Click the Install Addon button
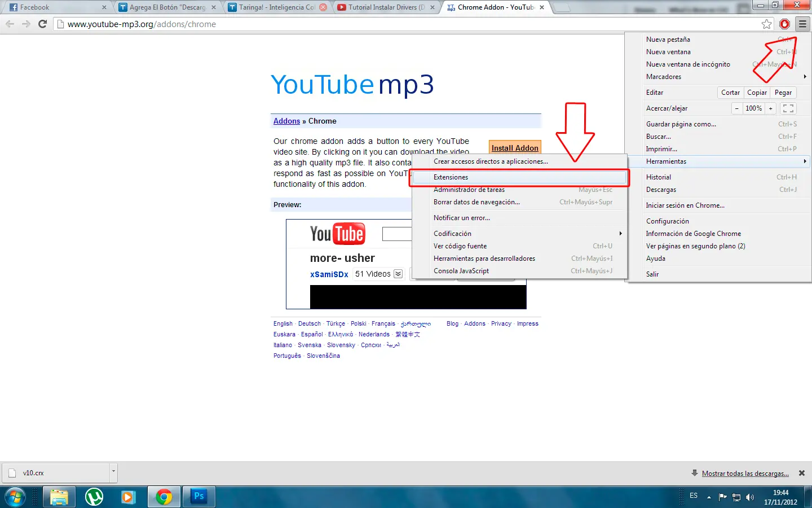 pyautogui.click(x=515, y=147)
